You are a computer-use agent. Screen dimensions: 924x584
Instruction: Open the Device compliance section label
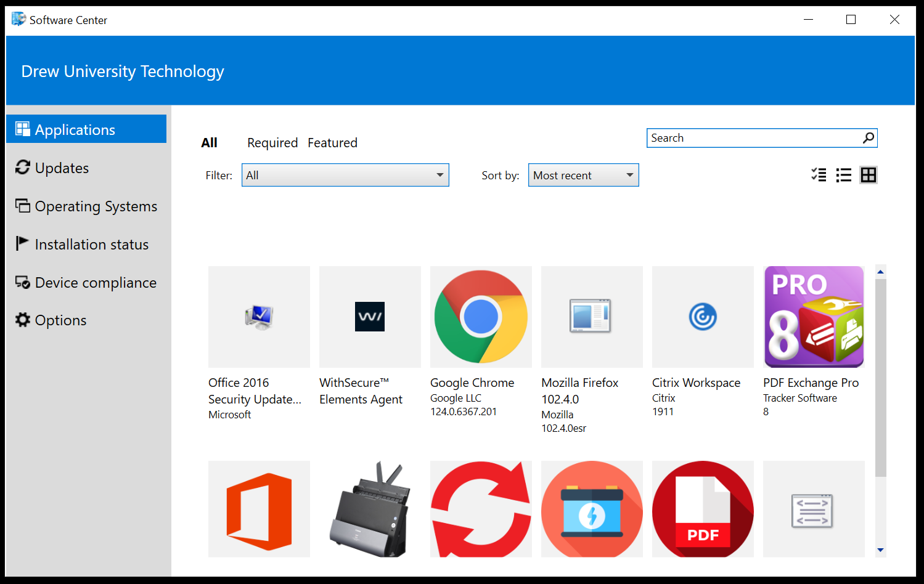(96, 283)
